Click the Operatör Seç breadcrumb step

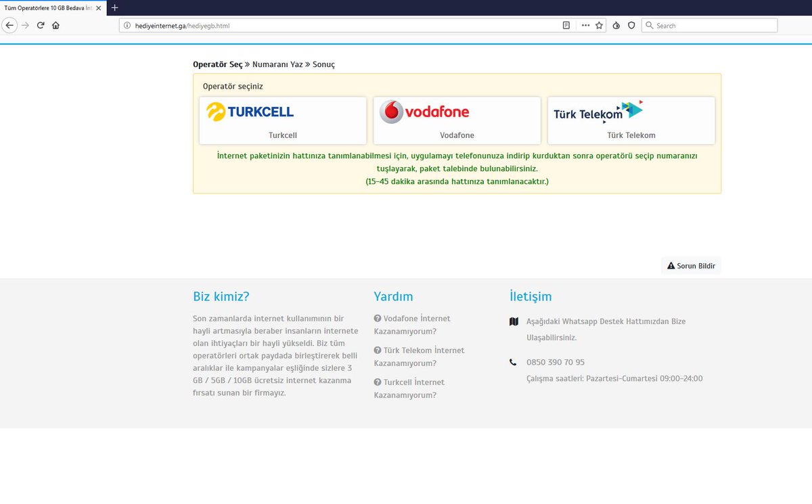point(217,64)
